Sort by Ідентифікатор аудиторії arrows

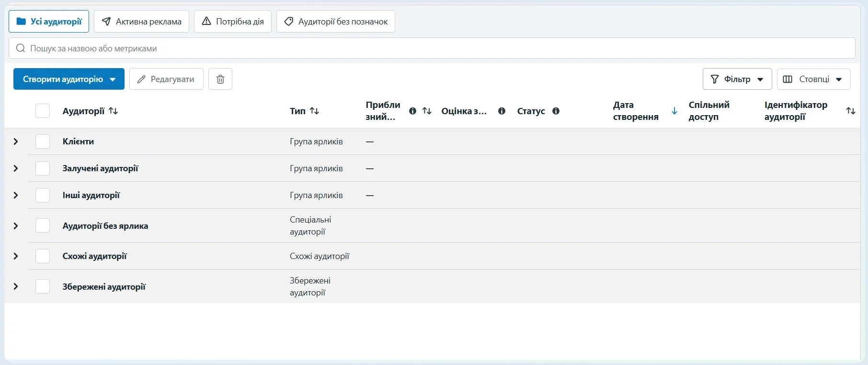click(x=851, y=111)
